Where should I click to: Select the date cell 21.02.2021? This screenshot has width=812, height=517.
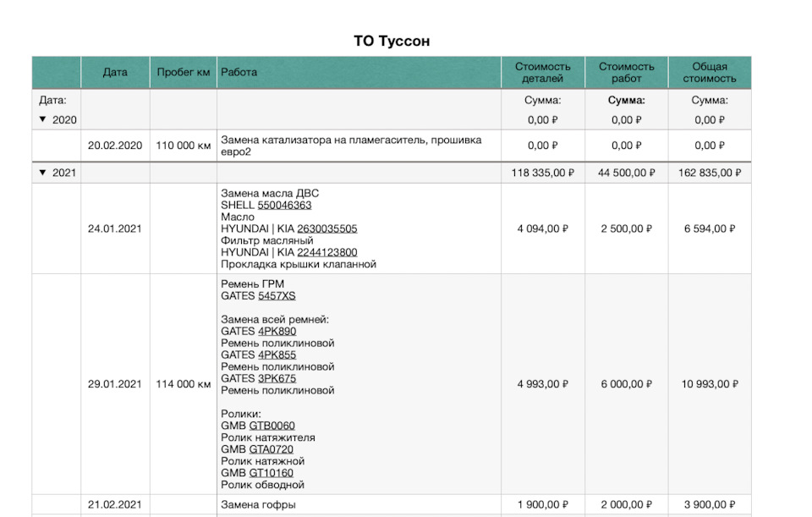pyautogui.click(x=115, y=504)
